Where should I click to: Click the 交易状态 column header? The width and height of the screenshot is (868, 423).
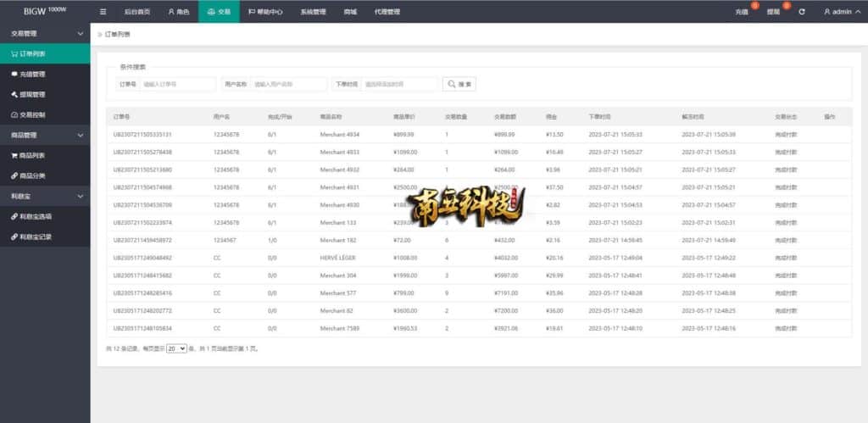[786, 117]
